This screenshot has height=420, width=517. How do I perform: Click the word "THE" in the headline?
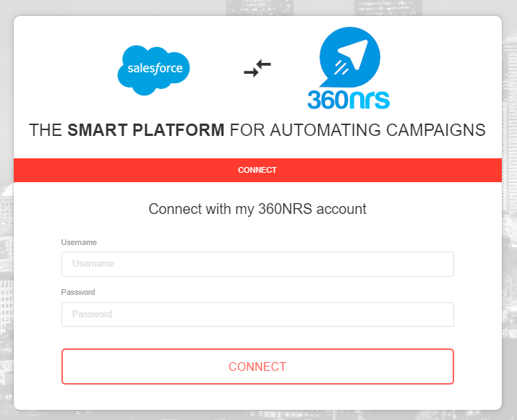[x=46, y=131]
